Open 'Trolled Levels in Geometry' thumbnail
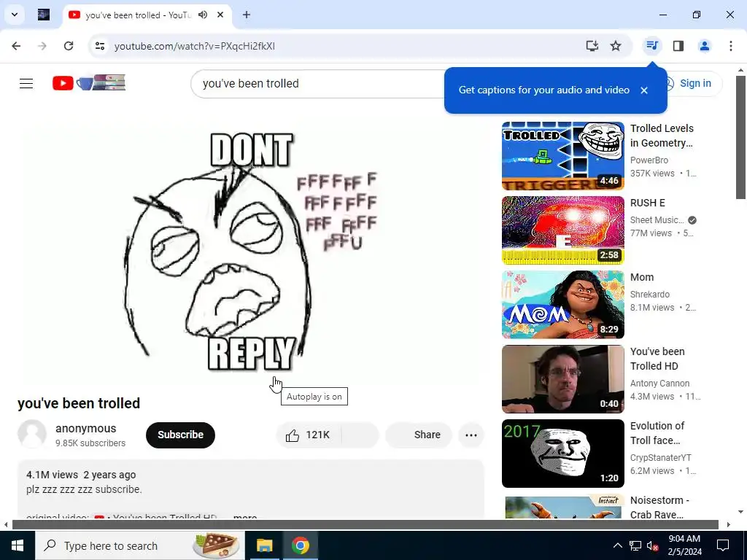Viewport: 747px width, 560px height. point(562,156)
